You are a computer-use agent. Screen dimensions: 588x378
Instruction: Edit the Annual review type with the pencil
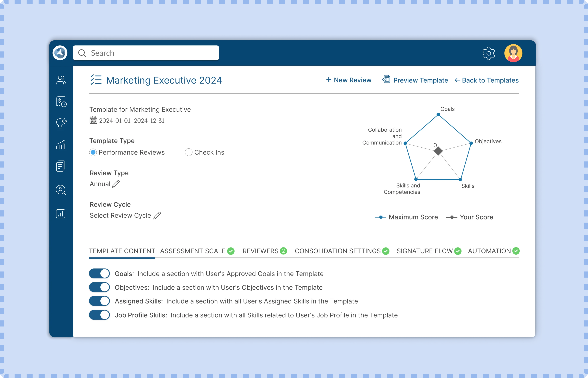point(116,183)
